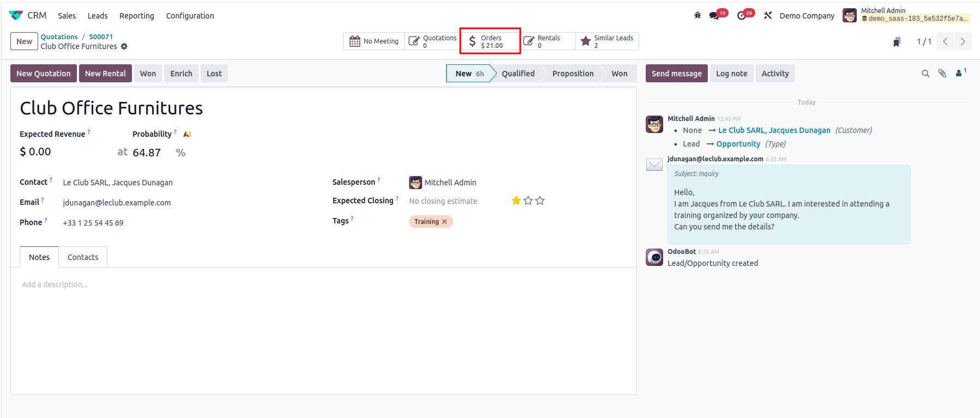
Task: Click the wrench tools icon
Action: pyautogui.click(x=768, y=15)
